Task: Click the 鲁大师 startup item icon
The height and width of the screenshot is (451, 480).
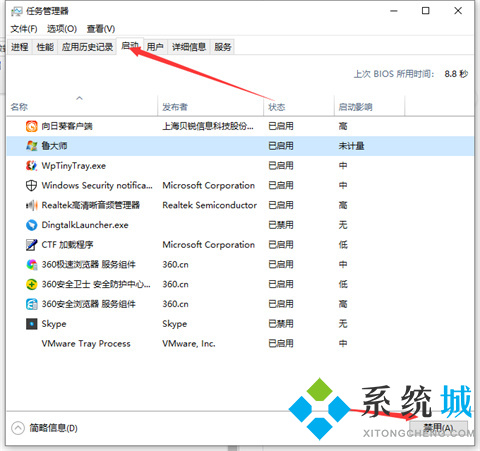Action: (x=32, y=146)
